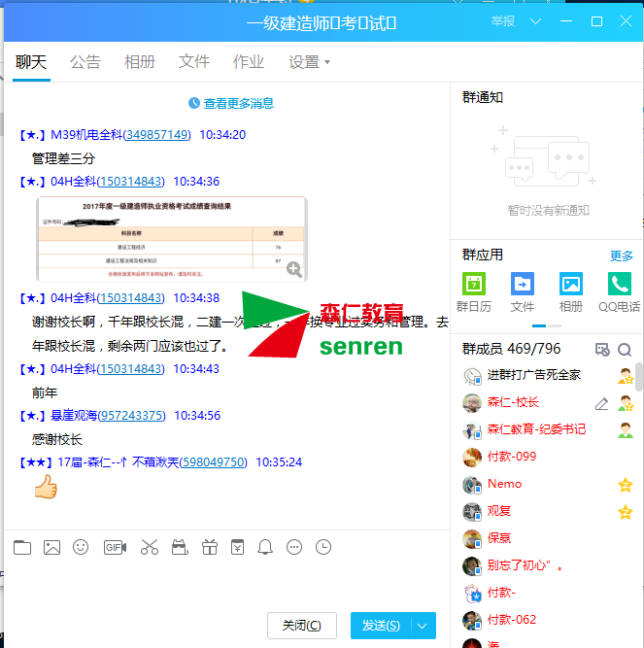Open the more options ellipsis icon

(294, 547)
